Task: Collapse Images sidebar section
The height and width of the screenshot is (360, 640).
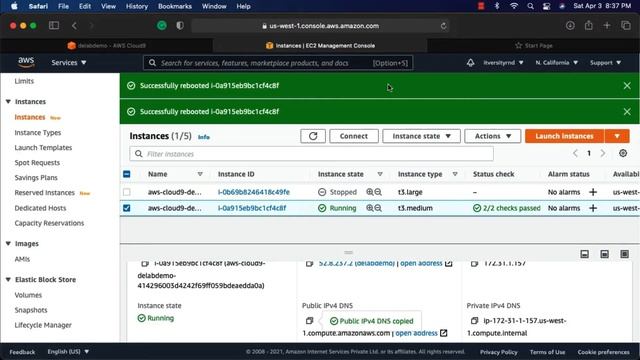Action: pos(8,244)
